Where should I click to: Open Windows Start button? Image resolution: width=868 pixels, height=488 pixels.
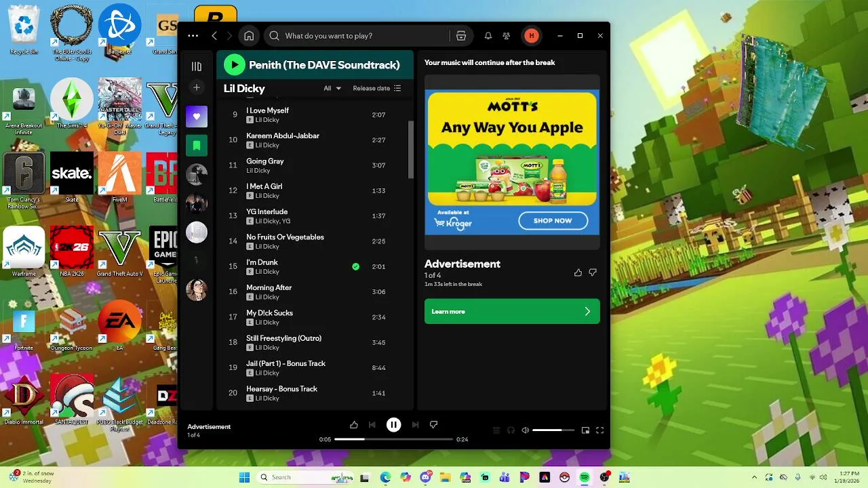(x=244, y=477)
